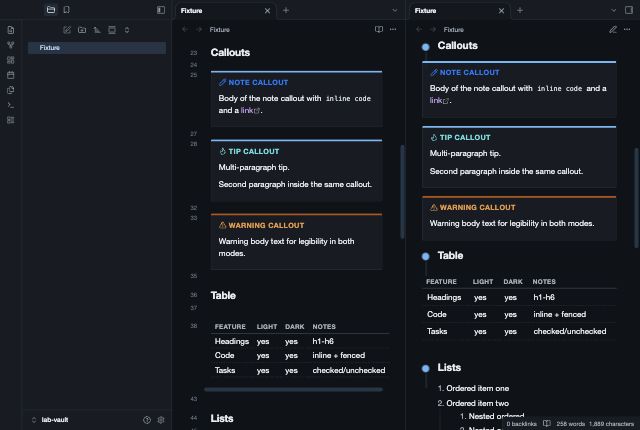This screenshot has width=640, height=430.
Task: Click the Callouts heading in editor
Action: [x=230, y=53]
